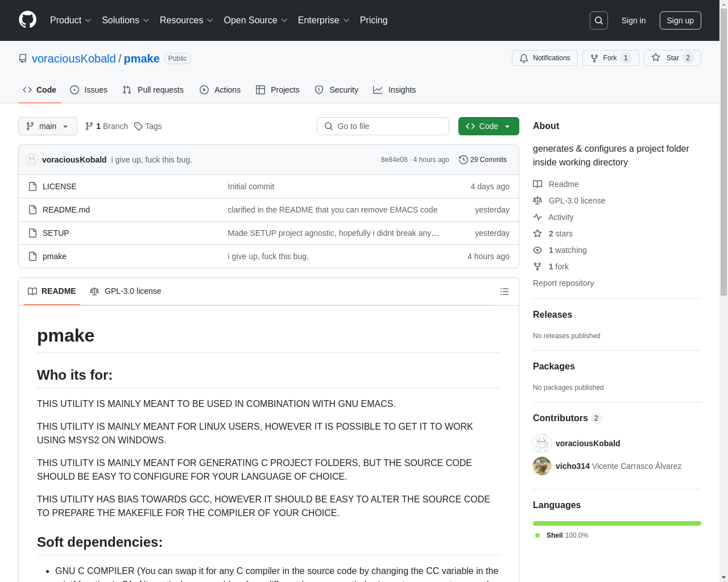Viewport: 728px width, 582px height.
Task: Click voraciousKobald avatar in commit header
Action: [x=32, y=160]
